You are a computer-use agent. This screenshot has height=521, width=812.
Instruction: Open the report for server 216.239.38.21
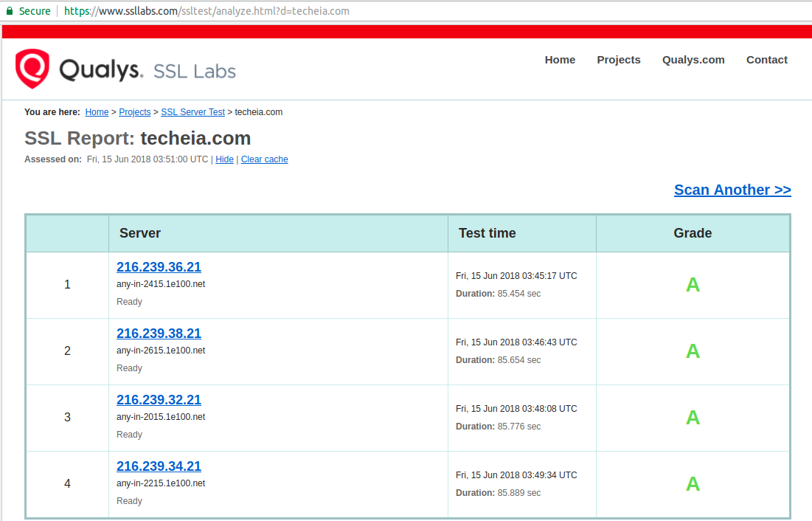pos(159,333)
